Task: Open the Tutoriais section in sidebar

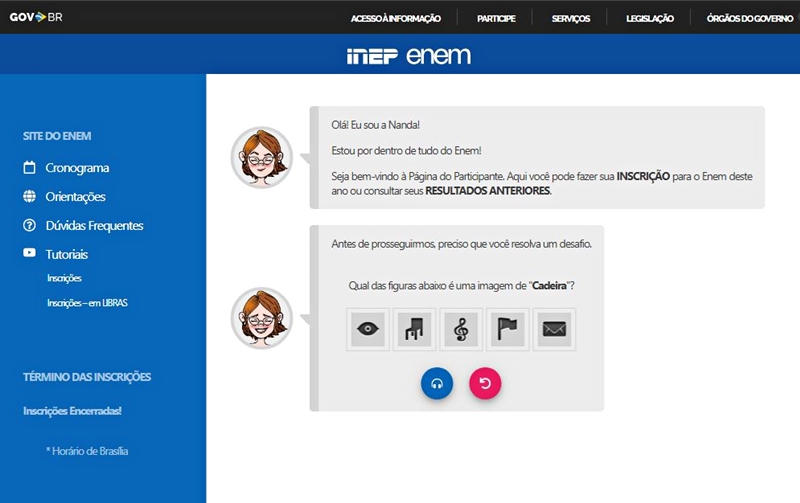Action: click(x=67, y=254)
